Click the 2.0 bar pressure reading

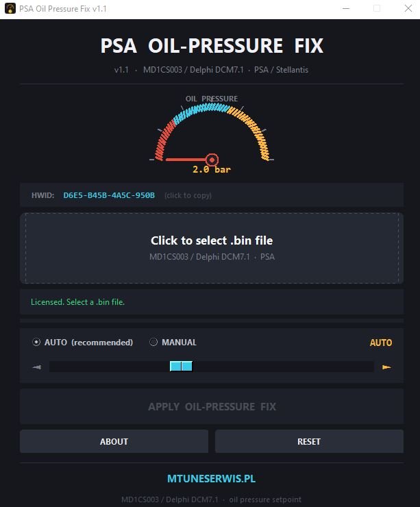[x=212, y=169]
